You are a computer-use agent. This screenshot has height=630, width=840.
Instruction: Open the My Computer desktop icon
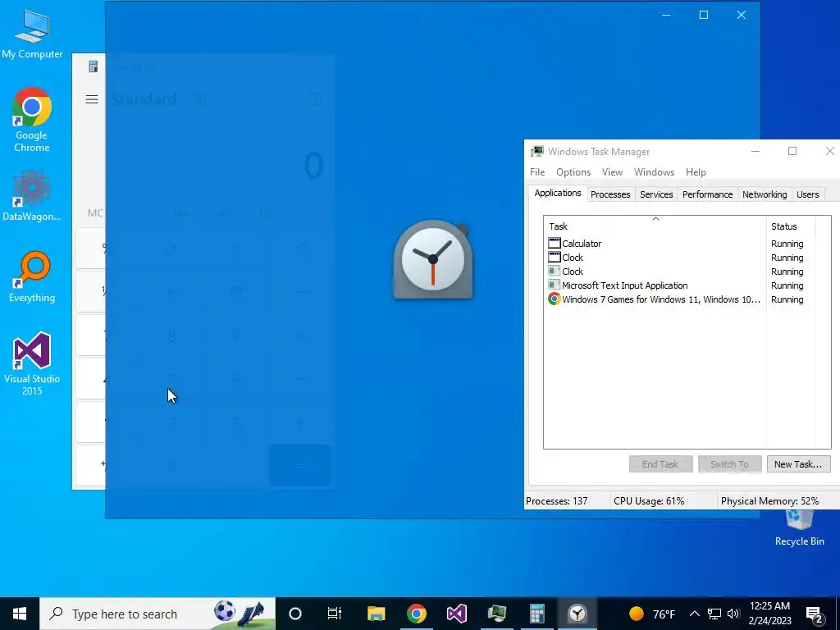[x=32, y=33]
